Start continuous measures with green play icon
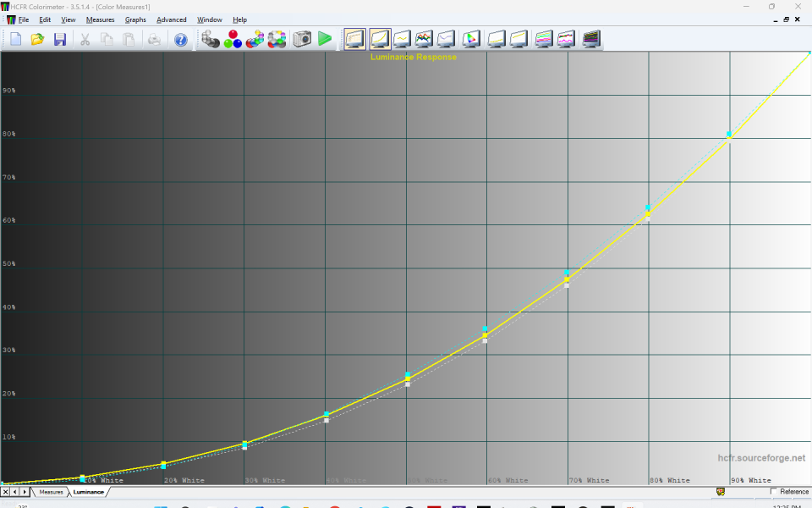Screen dimensions: 812x508 click(x=325, y=39)
